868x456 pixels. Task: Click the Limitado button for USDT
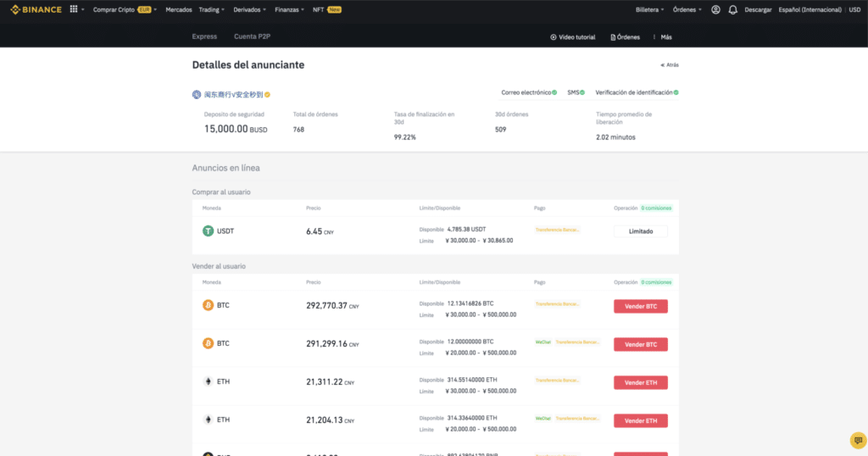click(x=641, y=231)
